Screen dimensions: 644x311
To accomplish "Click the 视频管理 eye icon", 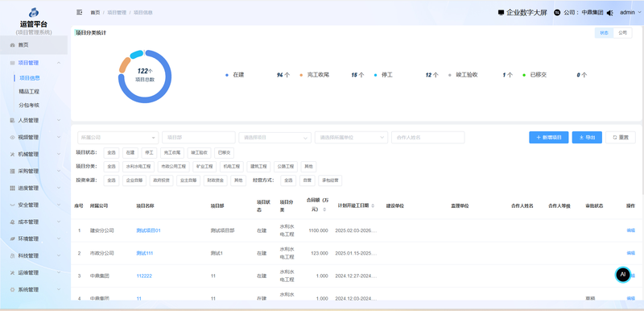I will [12, 137].
